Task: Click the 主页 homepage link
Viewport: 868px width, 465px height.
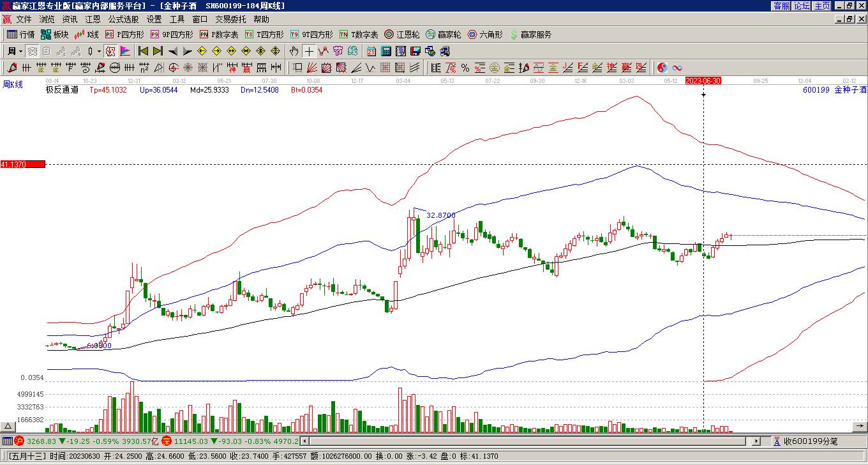Action: pyautogui.click(x=822, y=6)
